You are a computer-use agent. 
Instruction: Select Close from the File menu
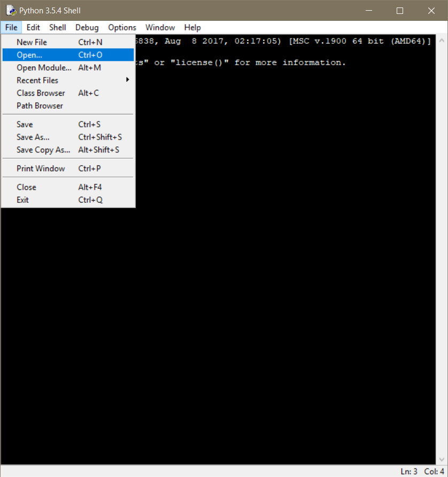(x=68, y=187)
